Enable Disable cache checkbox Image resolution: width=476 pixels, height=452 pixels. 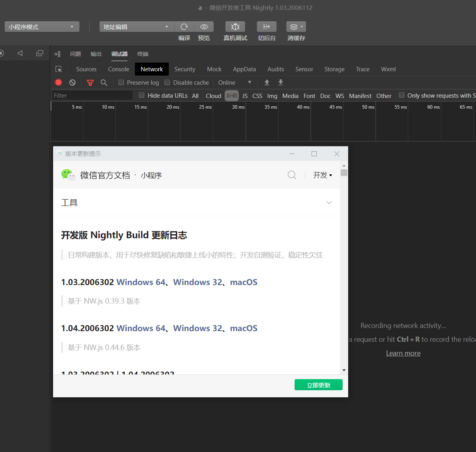(x=167, y=82)
